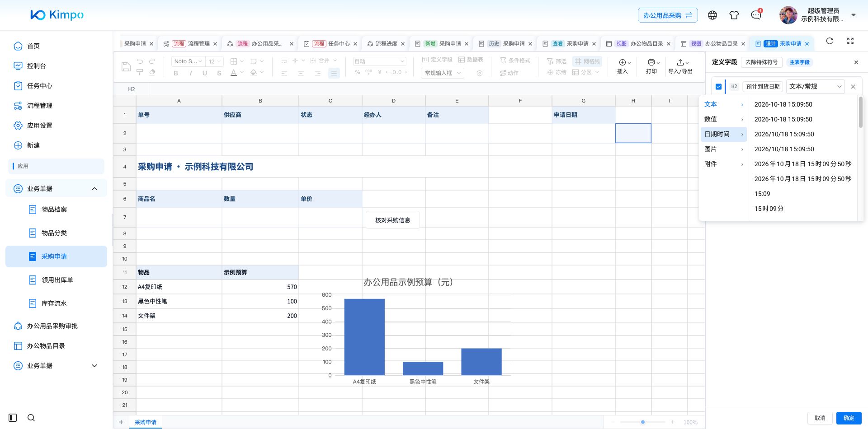Select the 日期时间 type menu item
868x429 pixels.
(723, 134)
